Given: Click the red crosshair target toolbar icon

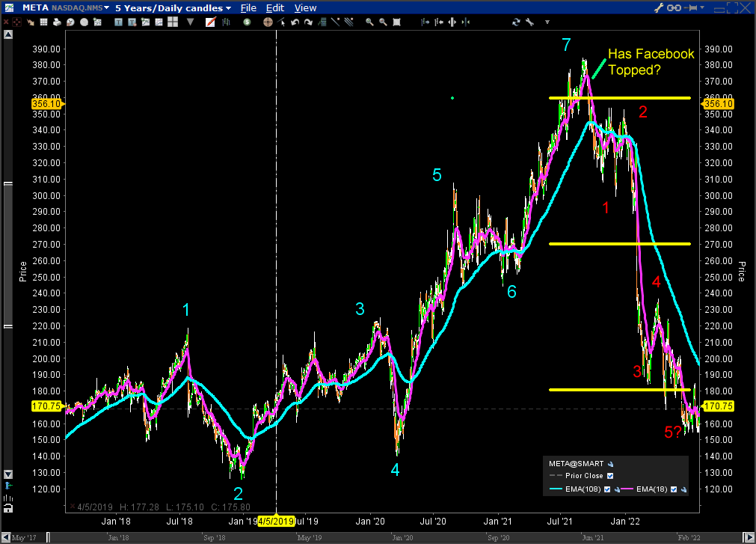Looking at the screenshot, I should tap(17, 22).
